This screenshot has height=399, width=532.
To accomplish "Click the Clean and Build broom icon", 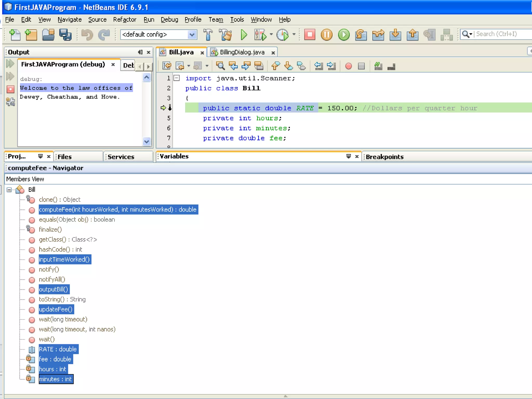I will tap(225, 35).
